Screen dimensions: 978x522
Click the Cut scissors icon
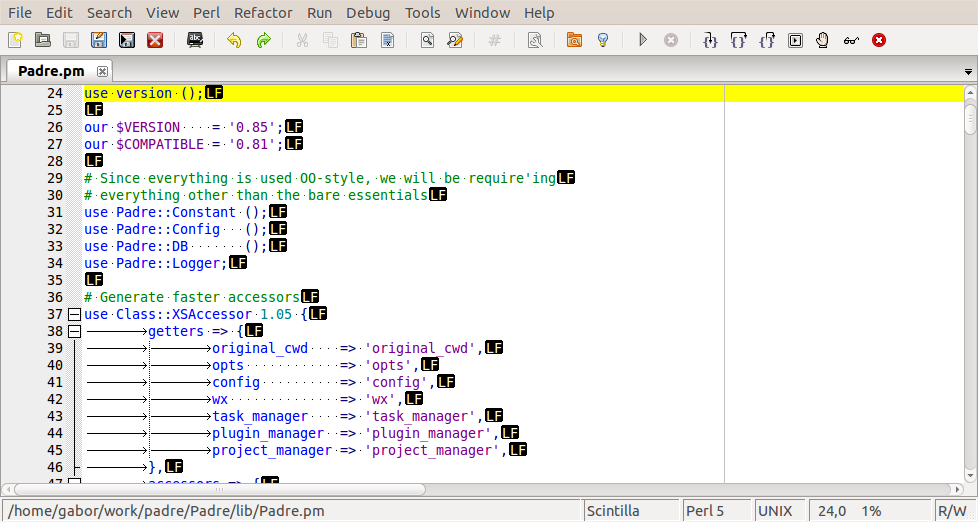(303, 41)
